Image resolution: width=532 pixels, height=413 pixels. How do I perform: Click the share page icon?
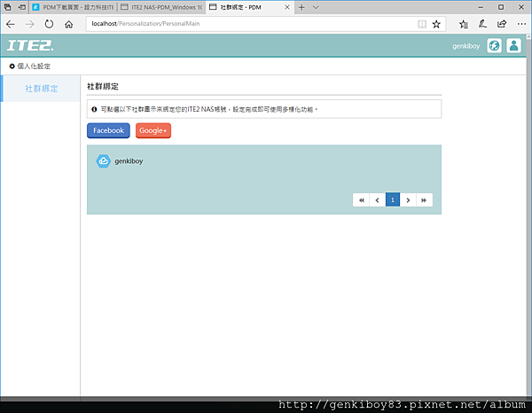pyautogui.click(x=502, y=24)
